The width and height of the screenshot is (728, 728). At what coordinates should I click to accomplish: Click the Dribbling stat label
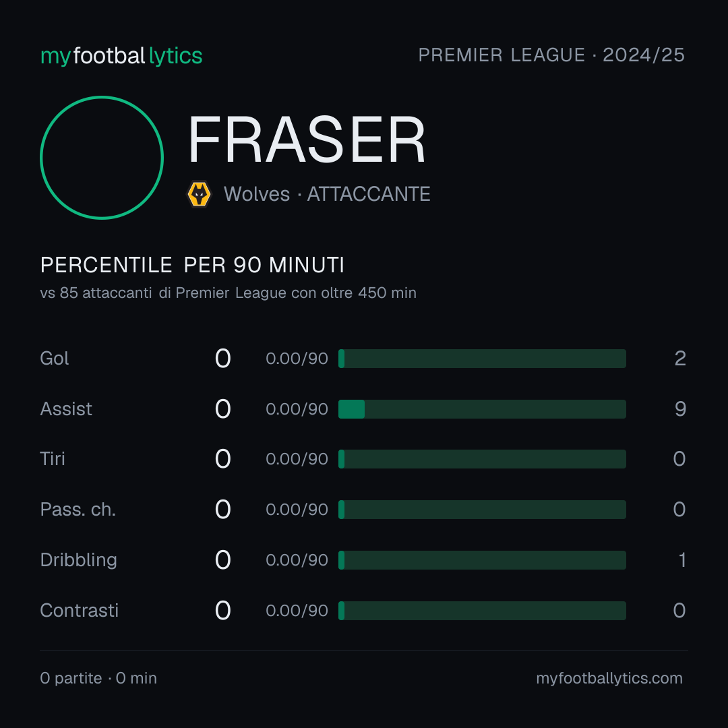pyautogui.click(x=78, y=560)
